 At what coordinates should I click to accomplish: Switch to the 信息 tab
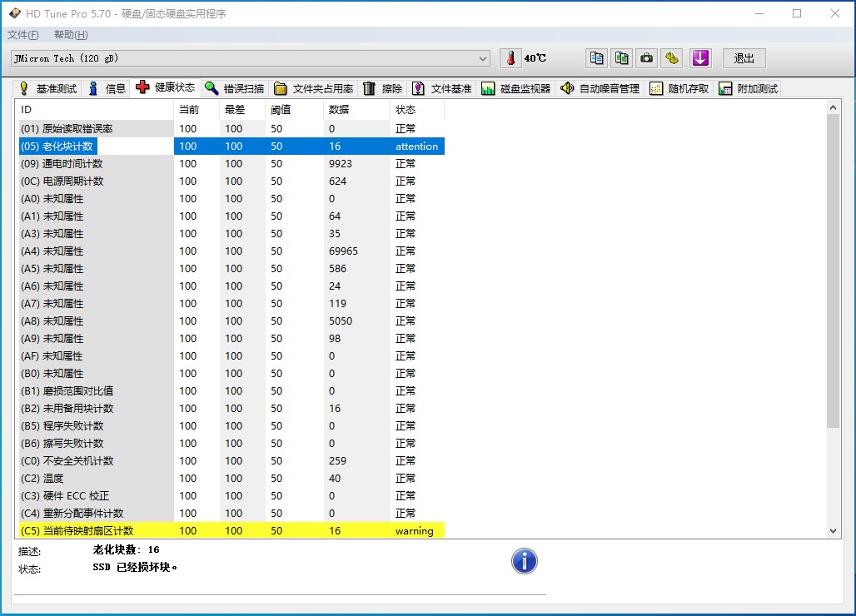pyautogui.click(x=107, y=88)
